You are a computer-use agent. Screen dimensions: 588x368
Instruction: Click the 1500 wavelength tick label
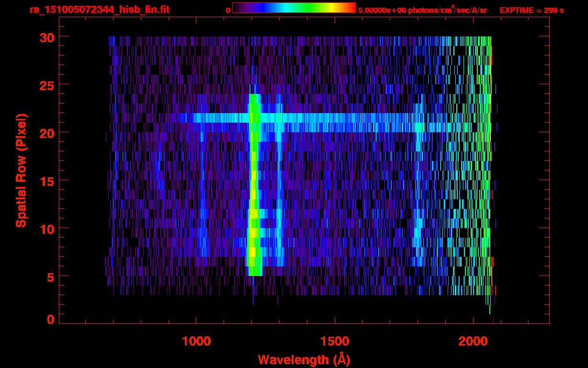[335, 341]
